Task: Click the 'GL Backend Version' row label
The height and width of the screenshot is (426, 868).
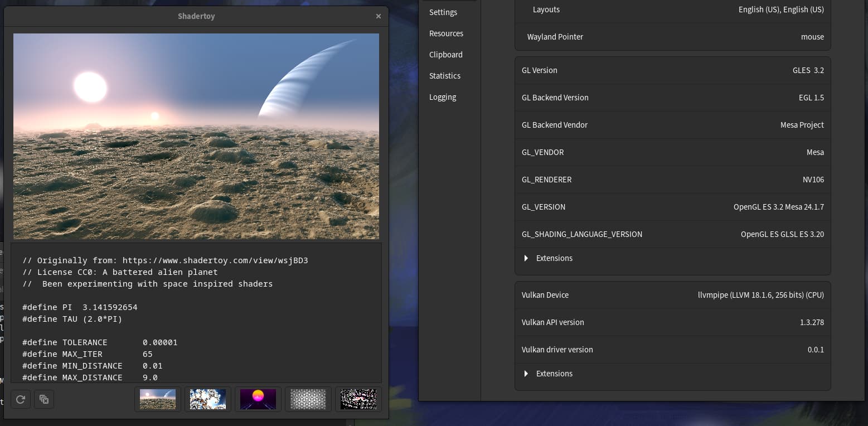Action: pyautogui.click(x=555, y=98)
